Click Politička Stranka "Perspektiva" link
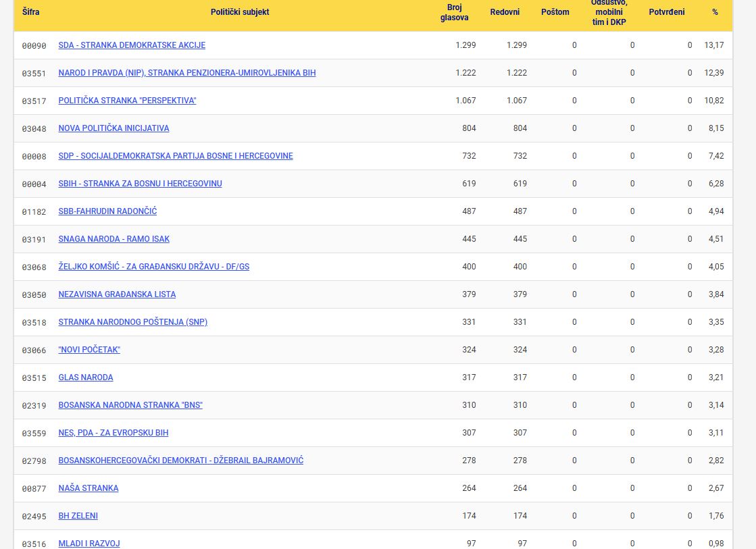 click(127, 101)
